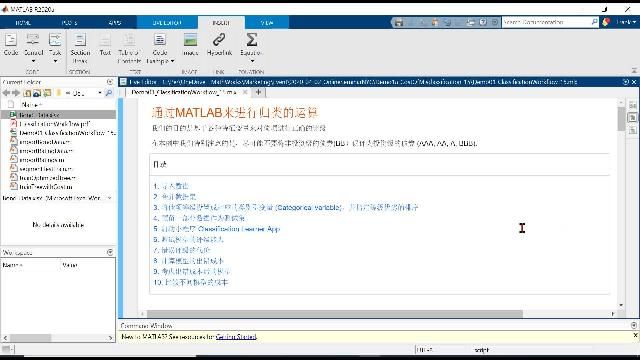Switch to the HOME ribbon tab
640x360 pixels.
point(23,22)
